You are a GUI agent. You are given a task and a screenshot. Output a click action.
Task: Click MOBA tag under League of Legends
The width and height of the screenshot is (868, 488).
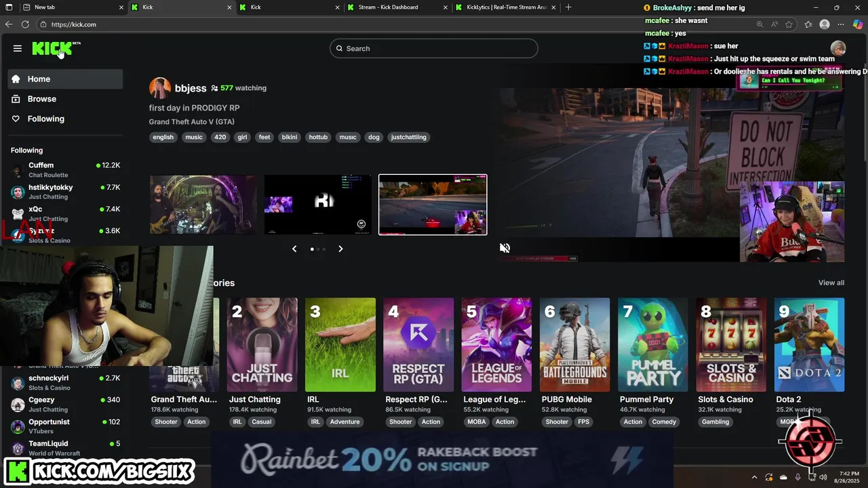[x=476, y=422]
